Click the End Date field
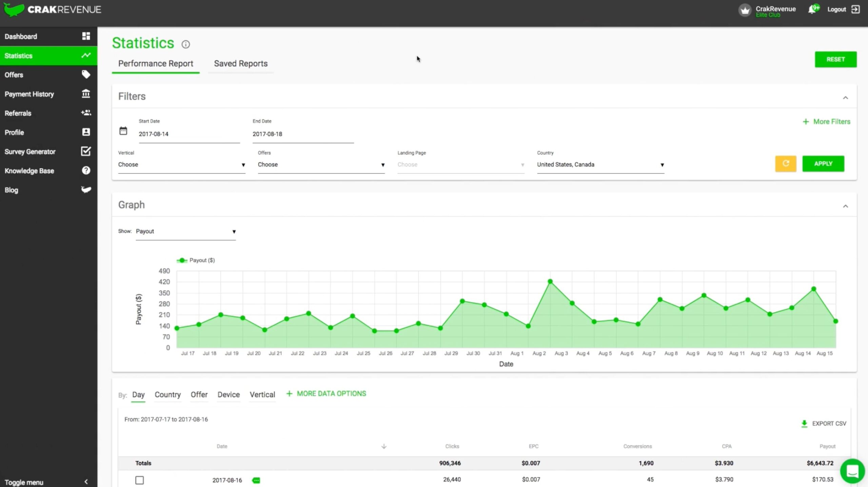Screen dimensions: 868x487 (x=303, y=134)
